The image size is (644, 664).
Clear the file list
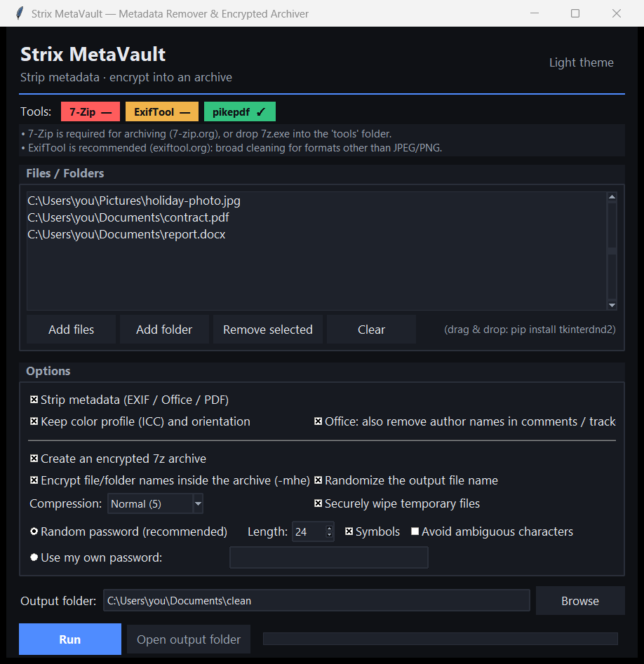[x=371, y=330]
